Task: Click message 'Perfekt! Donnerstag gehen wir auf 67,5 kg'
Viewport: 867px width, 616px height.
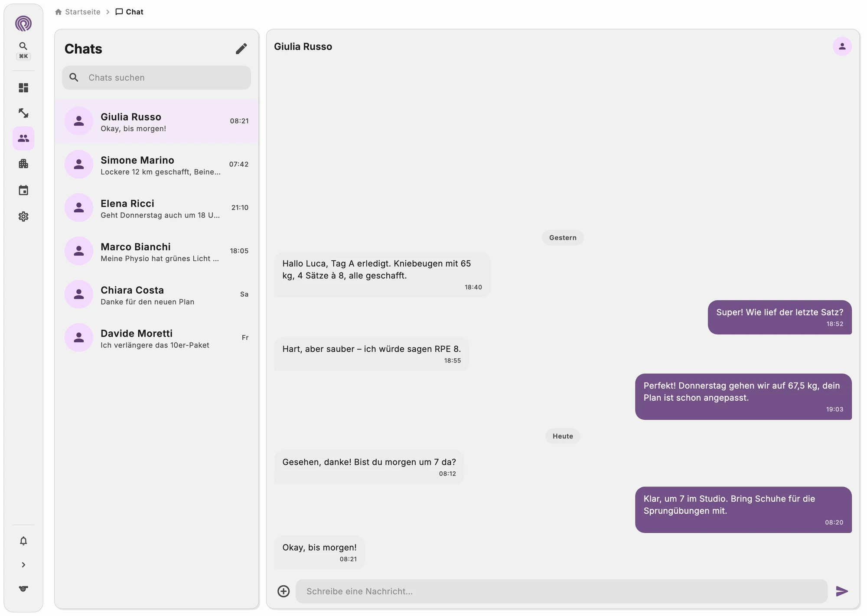Action: pyautogui.click(x=743, y=396)
